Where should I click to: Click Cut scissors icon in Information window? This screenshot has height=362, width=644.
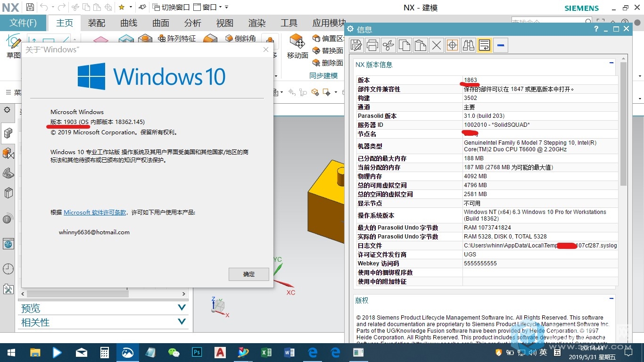click(x=388, y=45)
